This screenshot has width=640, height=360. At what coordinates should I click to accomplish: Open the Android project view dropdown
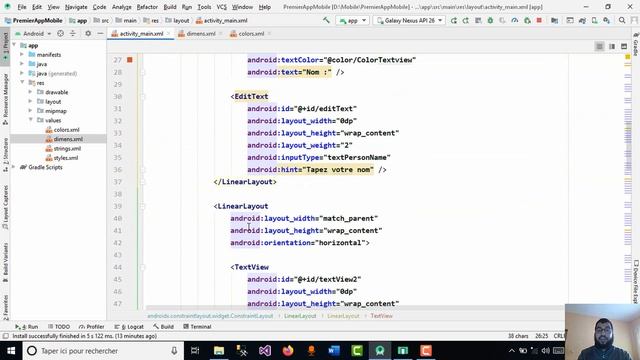33,33
